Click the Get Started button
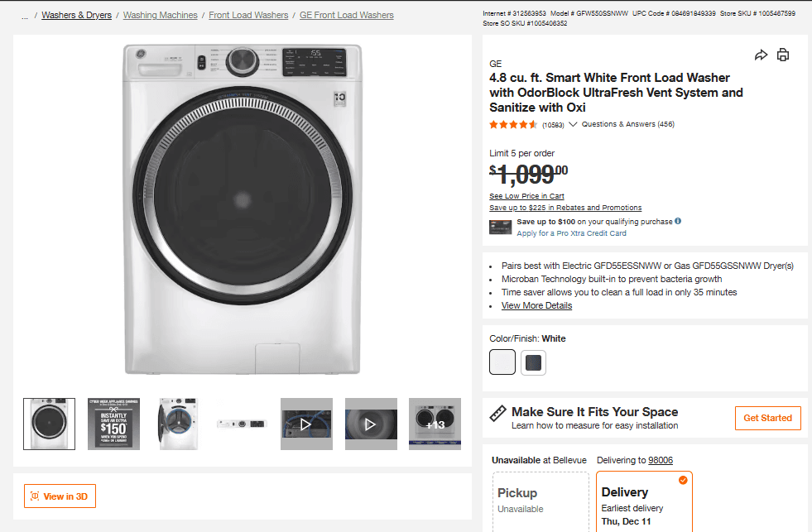This screenshot has width=812, height=532. (x=767, y=419)
